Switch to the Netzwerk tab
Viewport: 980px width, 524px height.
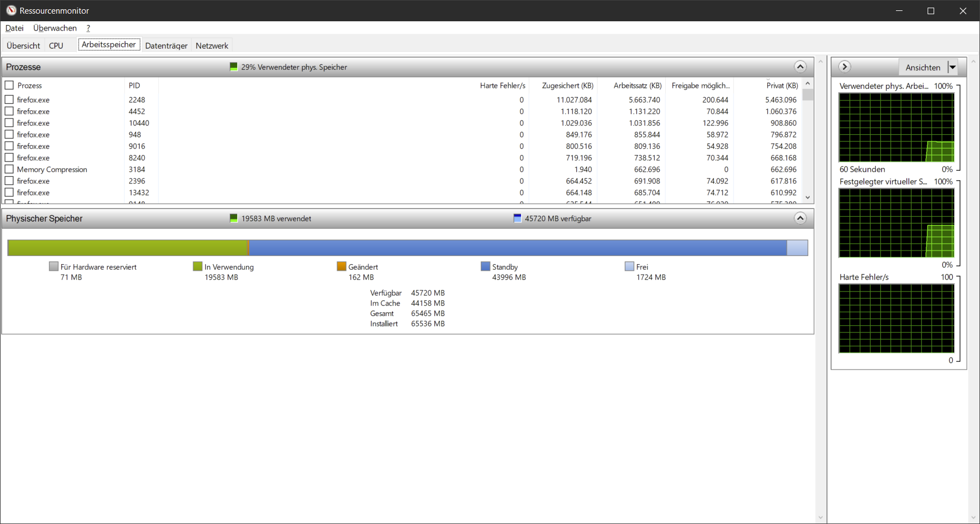212,45
